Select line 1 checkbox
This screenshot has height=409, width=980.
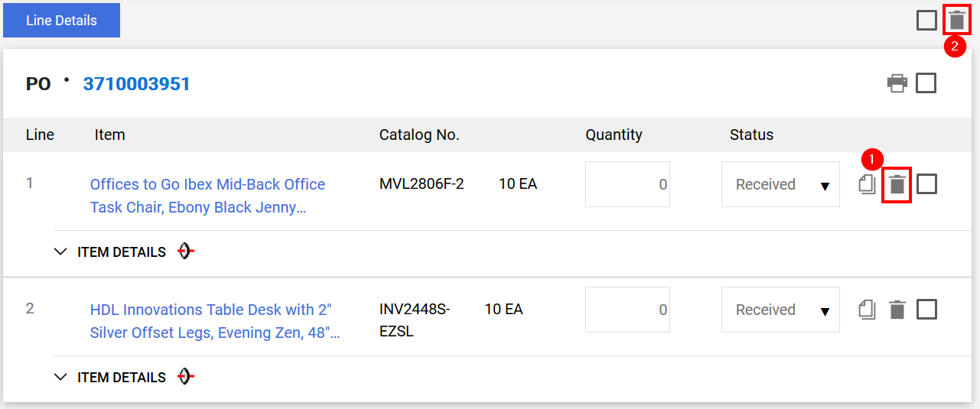[926, 184]
